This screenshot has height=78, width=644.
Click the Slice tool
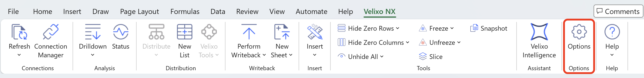point(431,57)
